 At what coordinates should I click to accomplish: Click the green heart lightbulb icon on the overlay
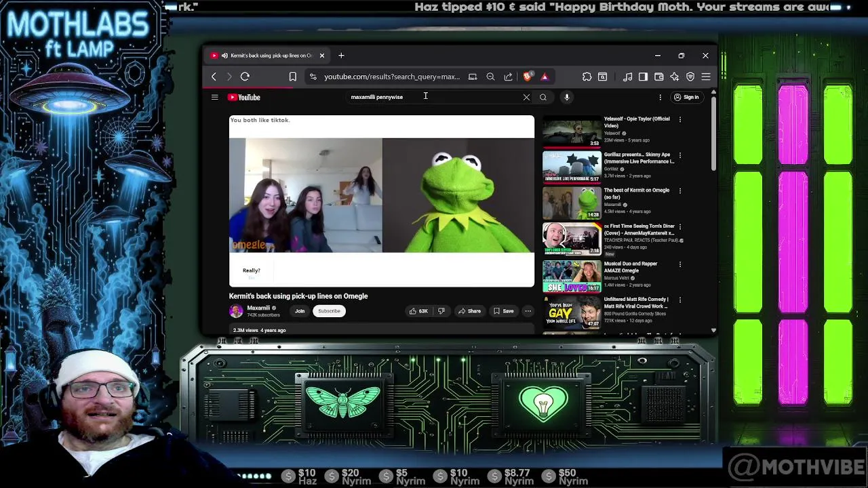542,403
